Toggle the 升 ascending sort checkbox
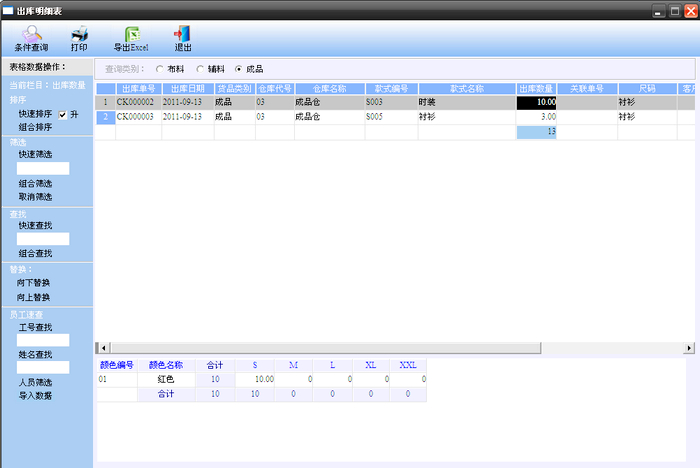The width and height of the screenshot is (700, 468). click(63, 115)
